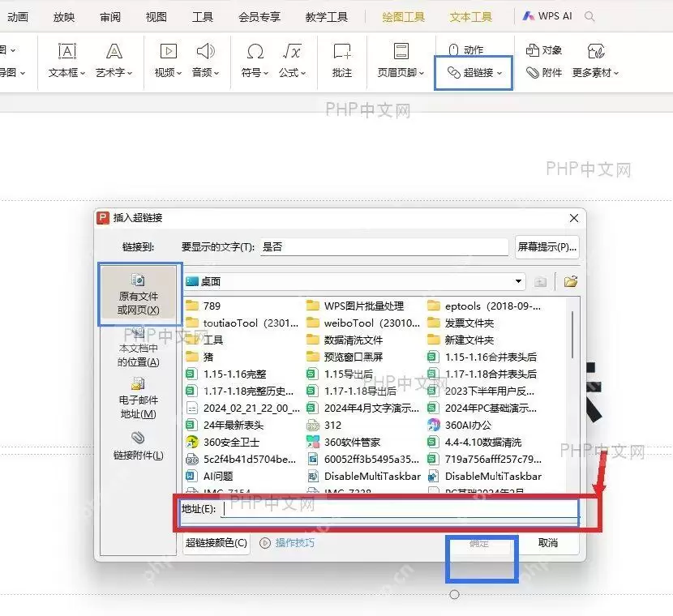Image resolution: width=673 pixels, height=616 pixels.
Task: Click the 取消 cancel button
Action: coord(547,543)
